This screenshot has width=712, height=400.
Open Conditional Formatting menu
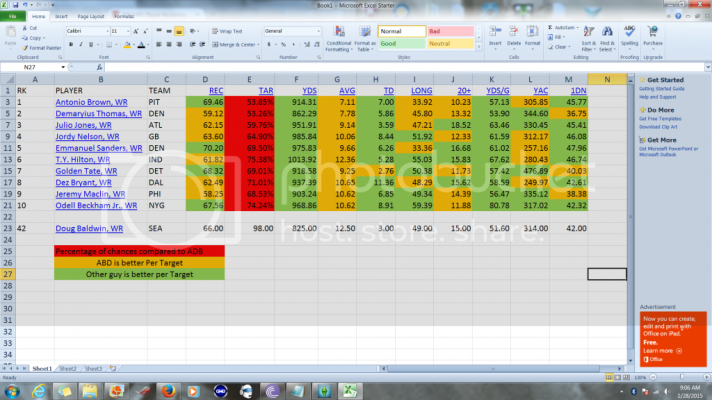[x=339, y=38]
